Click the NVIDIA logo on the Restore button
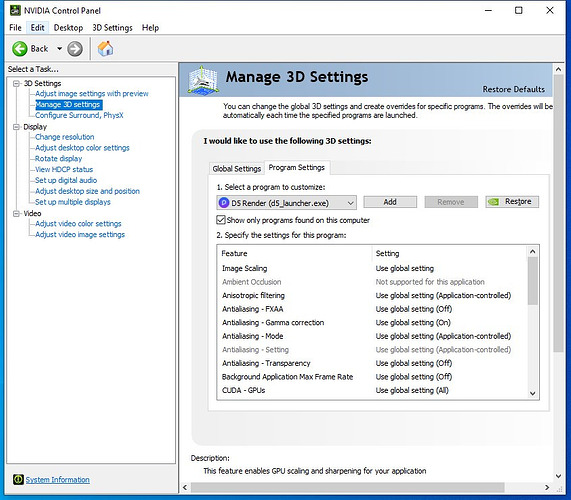The width and height of the screenshot is (571, 500). [x=493, y=202]
